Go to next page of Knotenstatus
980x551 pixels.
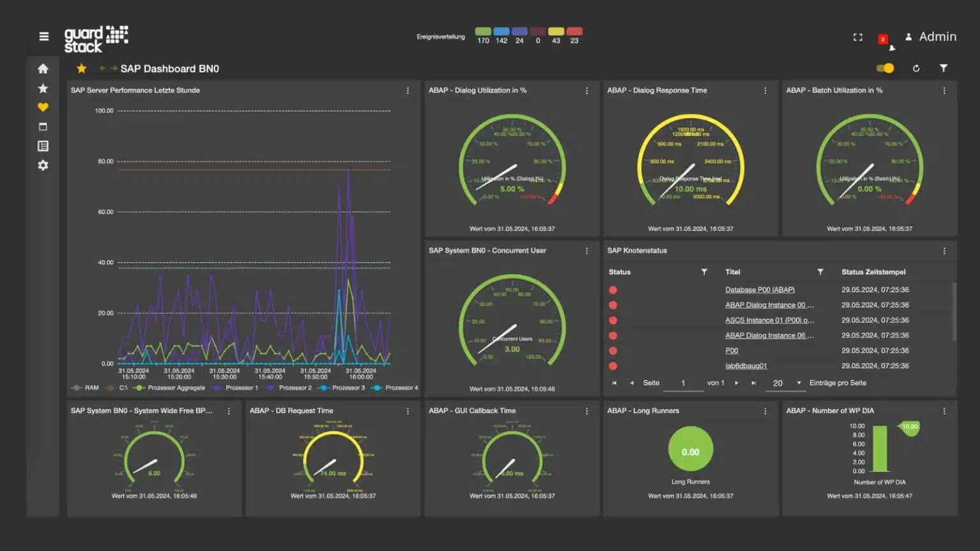[x=736, y=383]
